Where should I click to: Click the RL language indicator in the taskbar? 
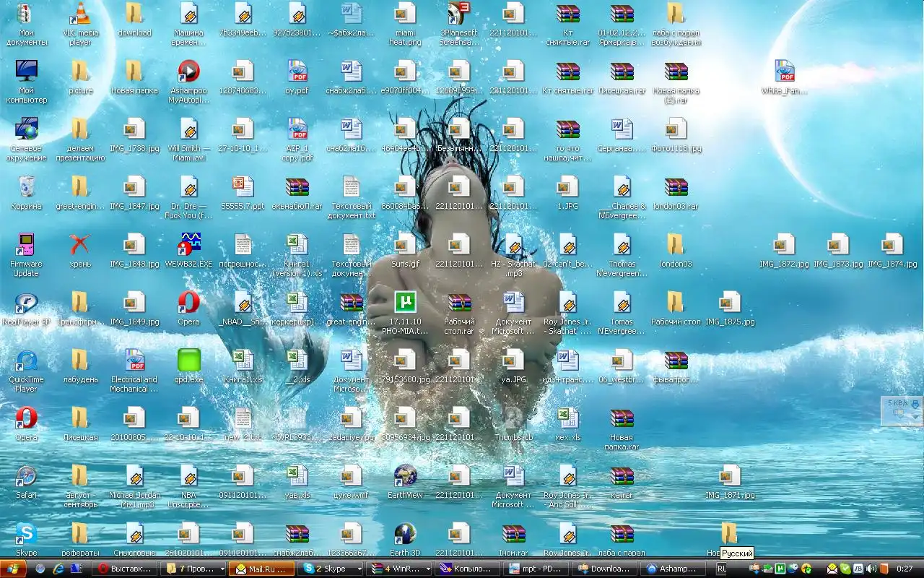[721, 569]
